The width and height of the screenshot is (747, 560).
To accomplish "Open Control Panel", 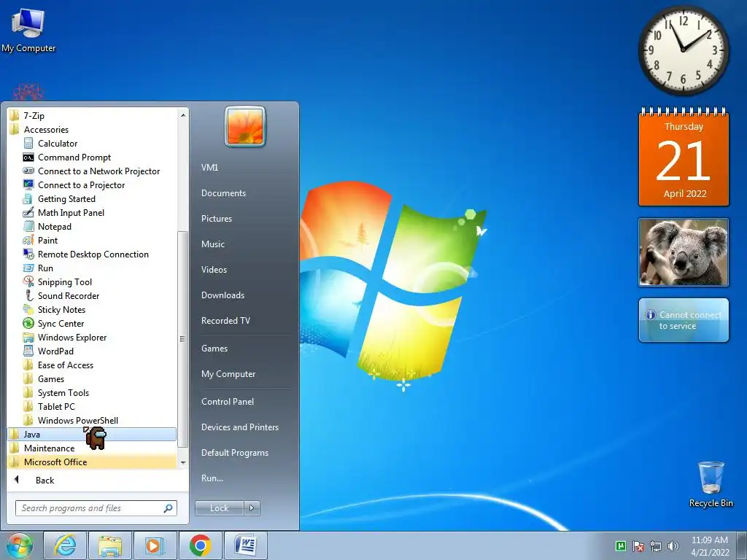I will point(228,402).
